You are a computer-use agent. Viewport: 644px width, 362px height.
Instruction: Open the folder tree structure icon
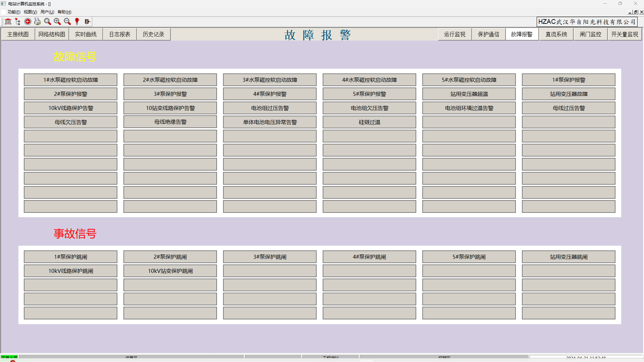(x=18, y=22)
